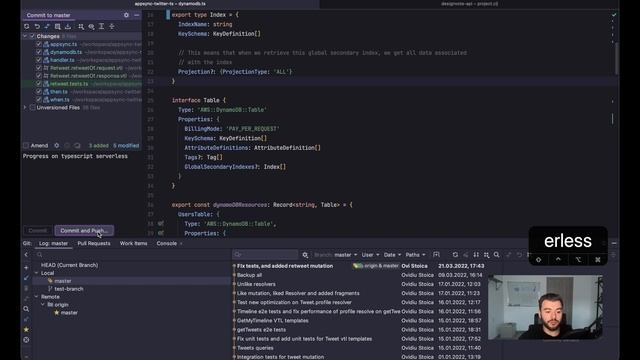
Task: Click the find magnifier icon in Git log toolbar
Action: (x=496, y=255)
